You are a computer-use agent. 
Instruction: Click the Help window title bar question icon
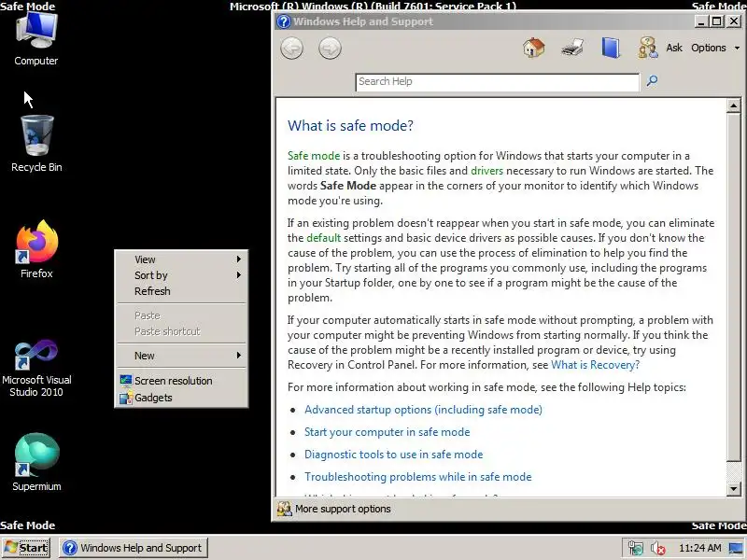284,21
